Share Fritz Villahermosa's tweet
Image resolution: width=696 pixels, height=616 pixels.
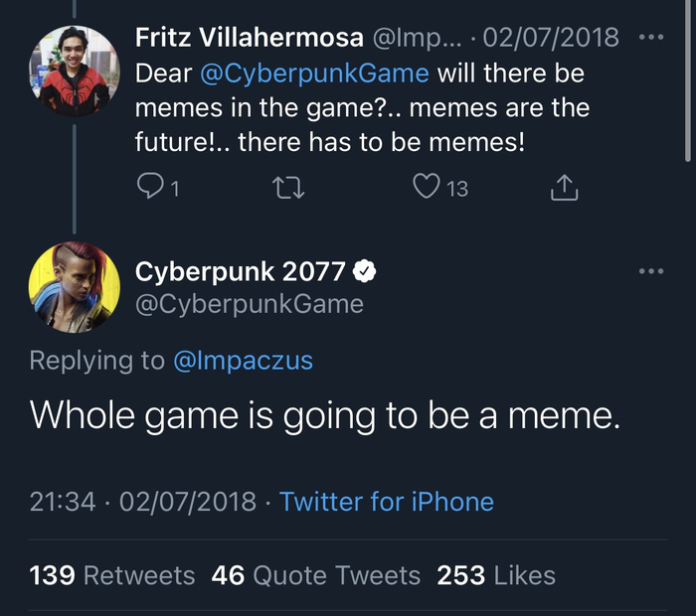[563, 186]
